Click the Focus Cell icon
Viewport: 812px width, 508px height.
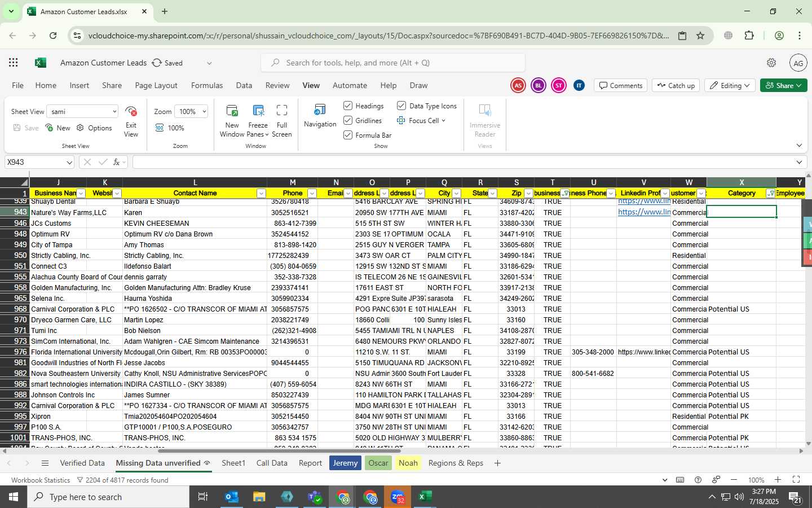click(x=401, y=120)
